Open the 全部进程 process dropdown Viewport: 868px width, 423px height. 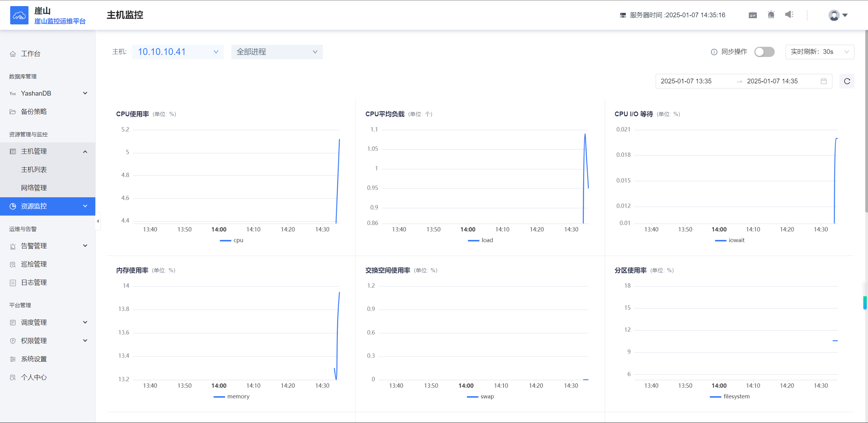pos(277,52)
